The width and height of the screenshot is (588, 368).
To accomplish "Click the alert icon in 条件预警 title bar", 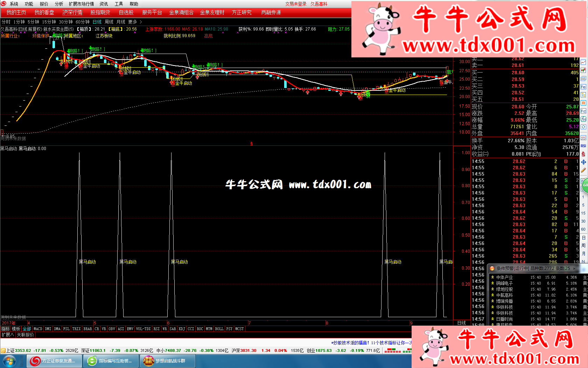I will [x=492, y=268].
